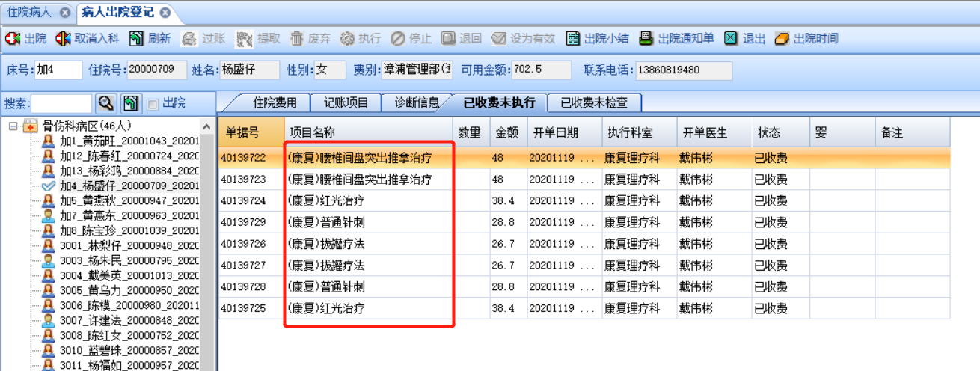Open 出院通知单 printer icon
The width and height of the screenshot is (980, 371).
pyautogui.click(x=646, y=38)
